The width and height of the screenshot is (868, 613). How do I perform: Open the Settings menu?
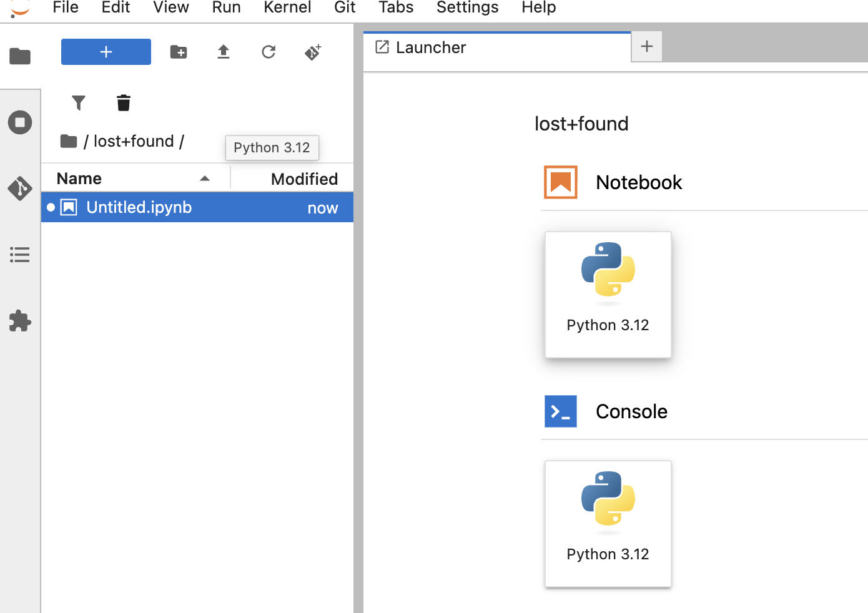tap(467, 8)
